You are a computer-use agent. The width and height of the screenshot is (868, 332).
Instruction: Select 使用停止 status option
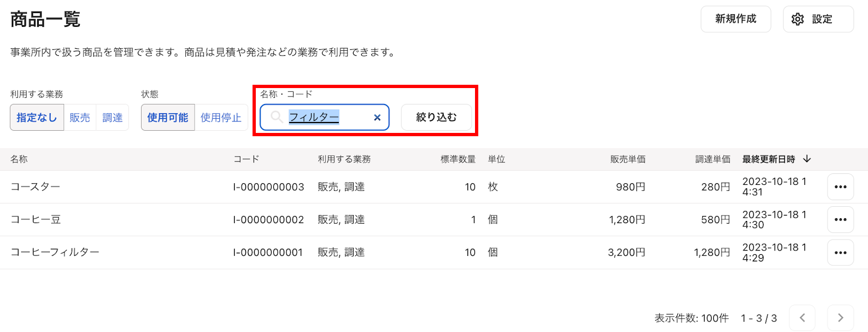[221, 118]
